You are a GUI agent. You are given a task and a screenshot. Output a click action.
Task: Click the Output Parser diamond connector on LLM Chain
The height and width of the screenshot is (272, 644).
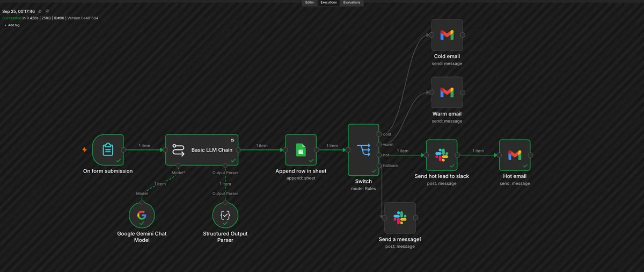click(x=225, y=166)
